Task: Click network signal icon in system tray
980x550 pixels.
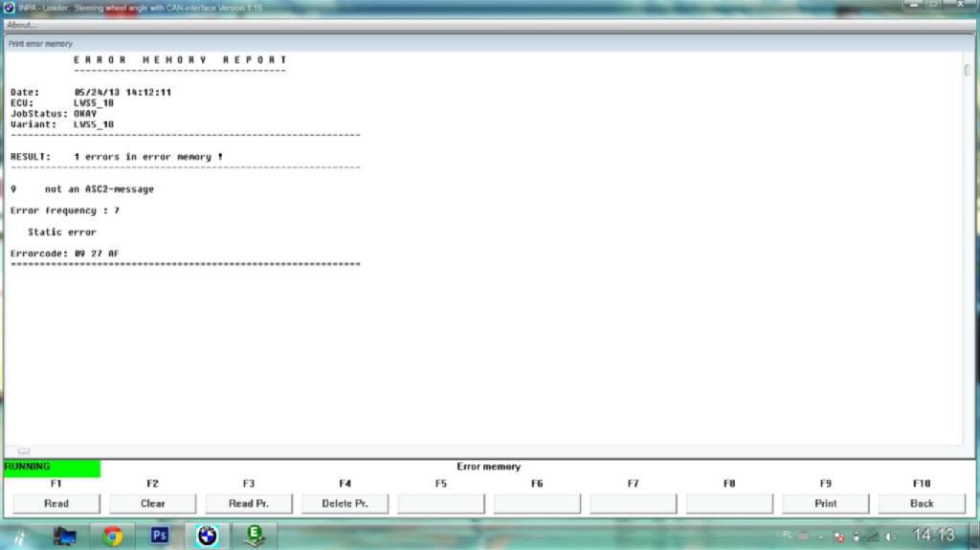Action: 873,537
